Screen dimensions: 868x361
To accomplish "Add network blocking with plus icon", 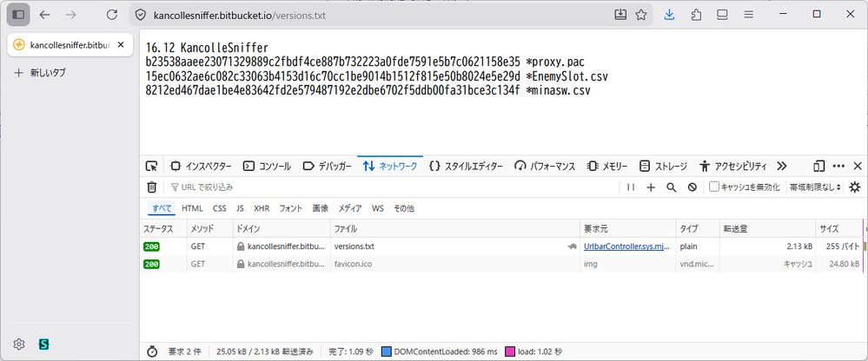I will (651, 187).
